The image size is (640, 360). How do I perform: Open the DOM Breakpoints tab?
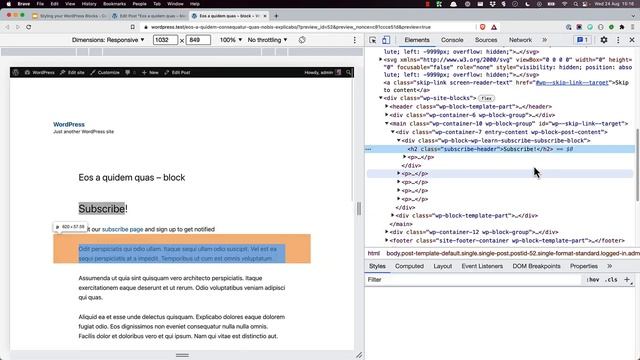pyautogui.click(x=536, y=266)
